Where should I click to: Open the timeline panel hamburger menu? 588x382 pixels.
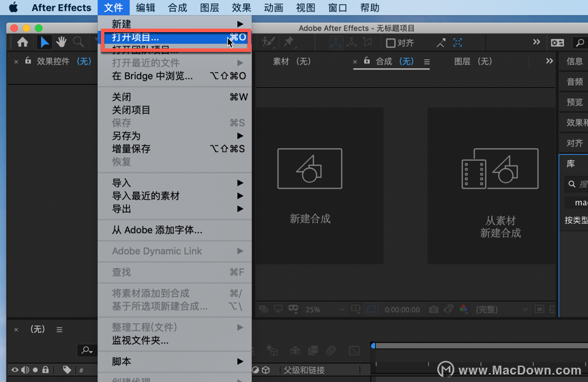pyautogui.click(x=59, y=329)
